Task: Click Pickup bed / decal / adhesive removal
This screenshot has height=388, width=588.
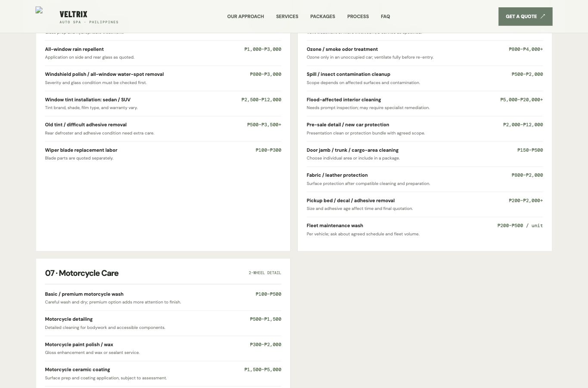Action: (351, 200)
